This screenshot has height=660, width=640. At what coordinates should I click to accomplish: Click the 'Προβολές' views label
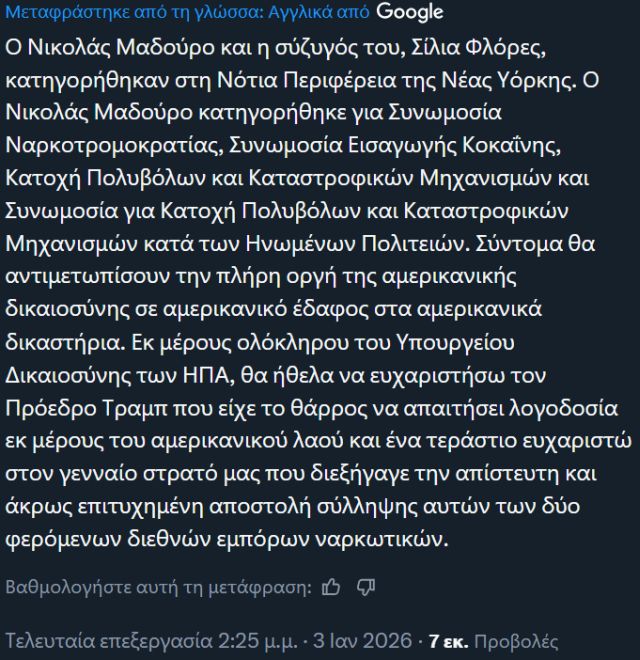coord(516,641)
